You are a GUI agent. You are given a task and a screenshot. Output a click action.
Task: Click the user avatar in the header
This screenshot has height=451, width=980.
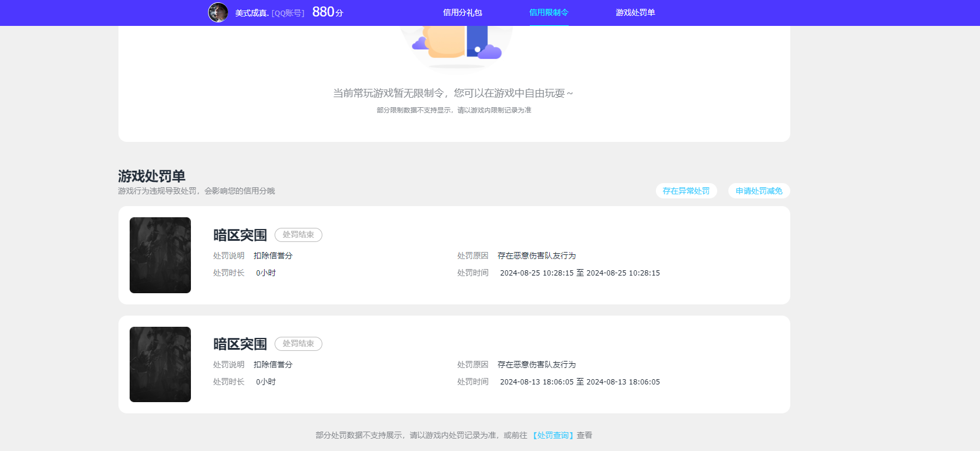(x=218, y=12)
